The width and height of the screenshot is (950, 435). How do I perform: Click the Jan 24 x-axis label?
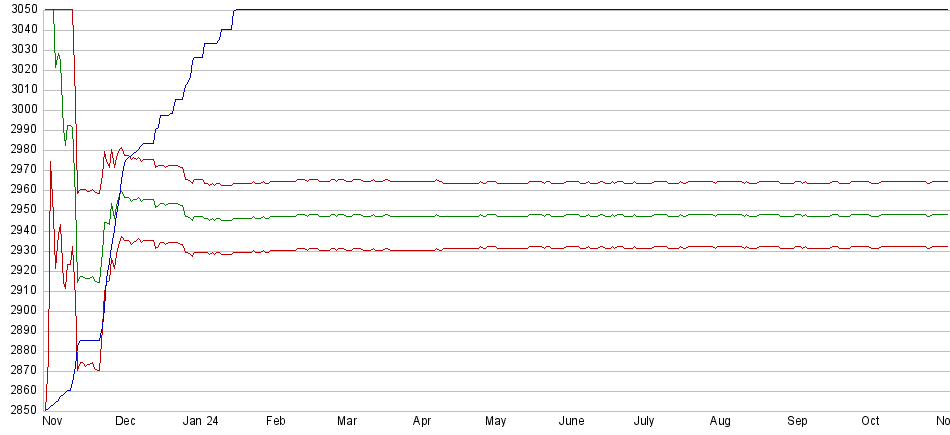pos(201,422)
